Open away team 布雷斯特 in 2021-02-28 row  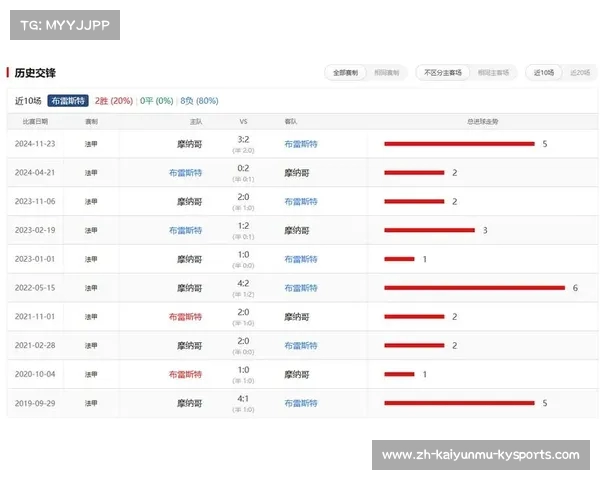[x=301, y=346]
